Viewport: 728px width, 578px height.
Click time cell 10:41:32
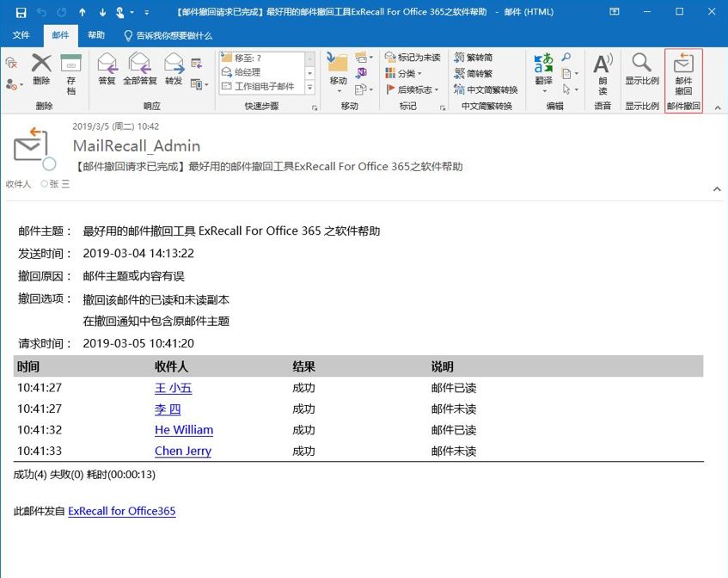tap(40, 430)
